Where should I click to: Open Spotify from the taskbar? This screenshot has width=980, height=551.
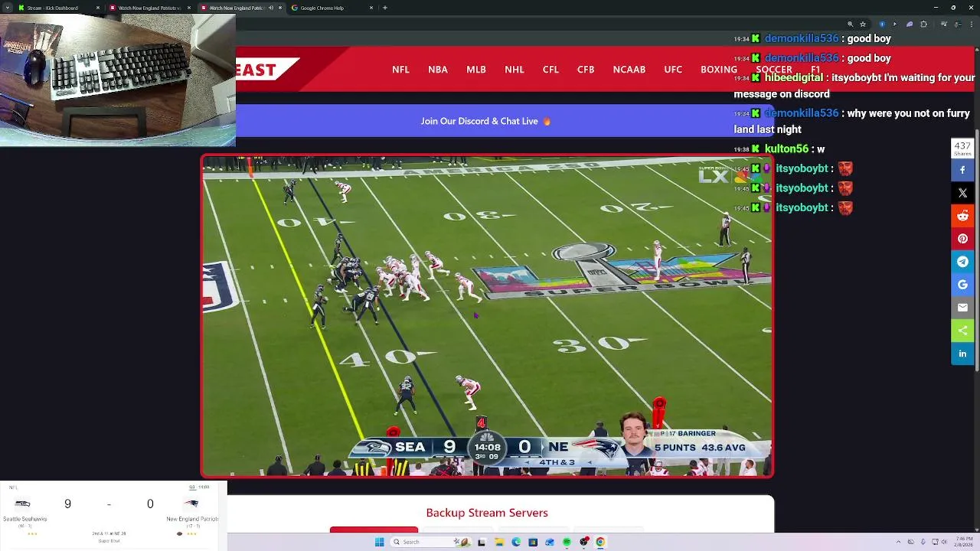pos(567,542)
